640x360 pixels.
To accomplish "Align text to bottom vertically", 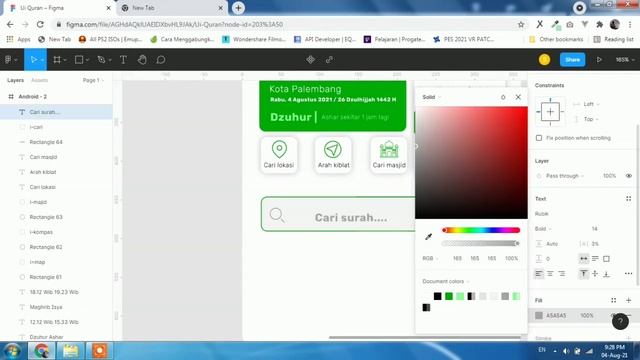I will click(x=607, y=273).
